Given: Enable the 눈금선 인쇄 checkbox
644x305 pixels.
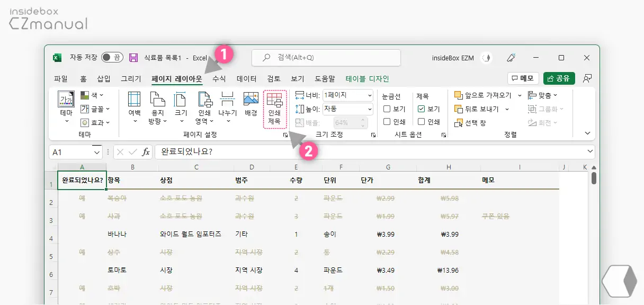Looking at the screenshot, I should click(387, 122).
